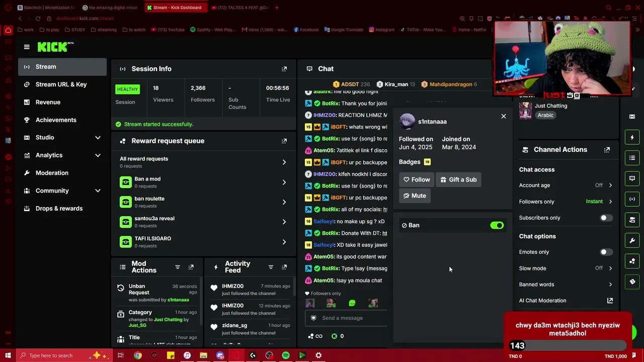Open the chat identity shield icon
644x362 pixels.
pos(313,318)
